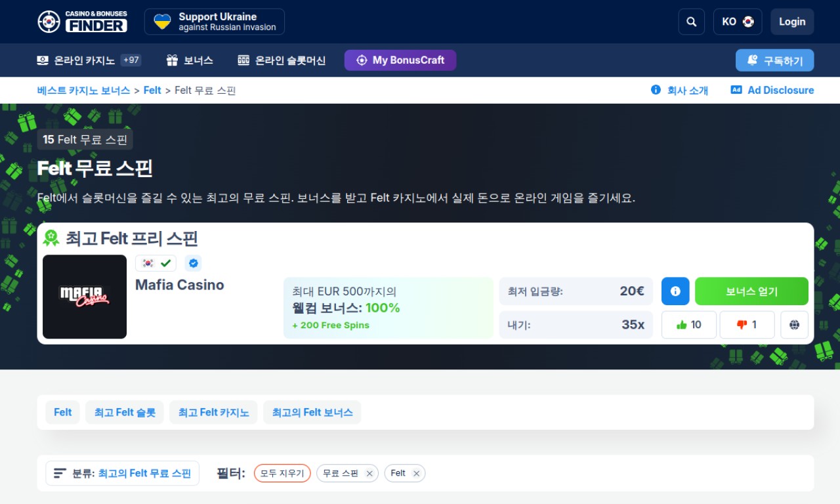Remove the Felt filter chip
This screenshot has height=504, width=840.
[x=416, y=473]
